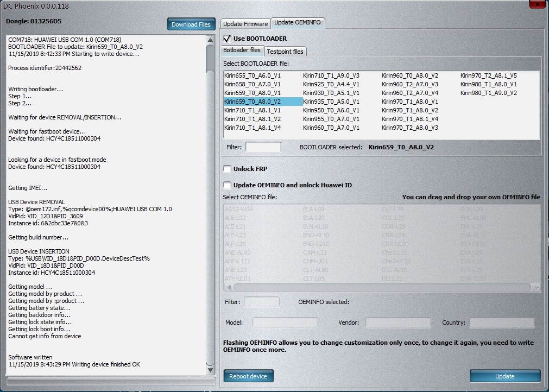Click the bottom progress bar
The image size is (549, 392).
tap(111, 381)
